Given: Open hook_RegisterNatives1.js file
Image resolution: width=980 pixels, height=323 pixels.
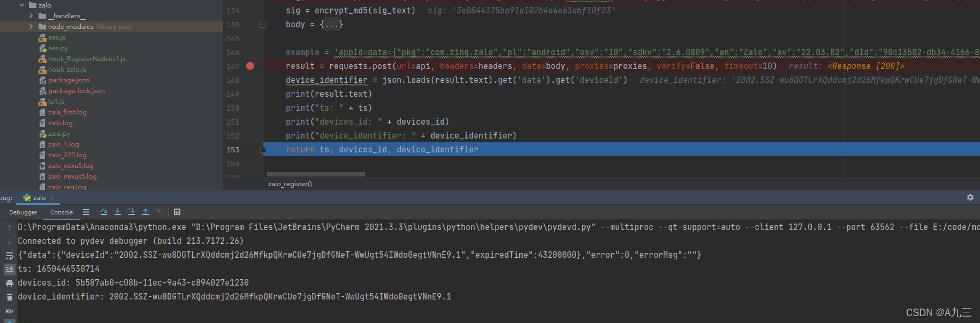Looking at the screenshot, I should pyautogui.click(x=87, y=59).
